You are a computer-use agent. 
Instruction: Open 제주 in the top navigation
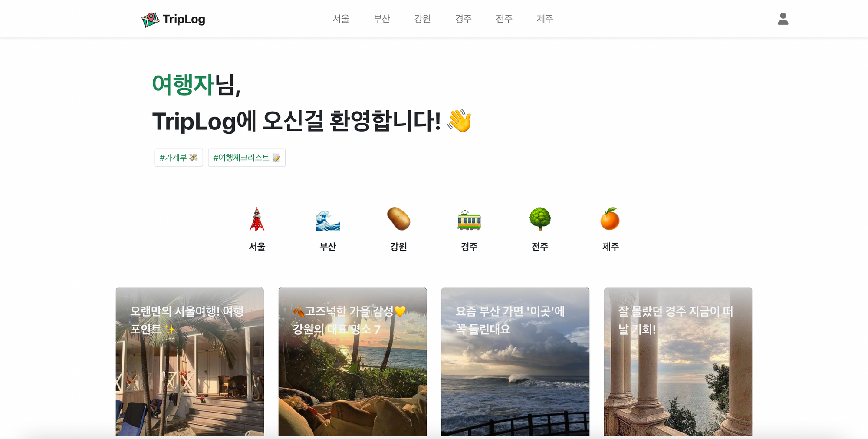click(x=545, y=19)
